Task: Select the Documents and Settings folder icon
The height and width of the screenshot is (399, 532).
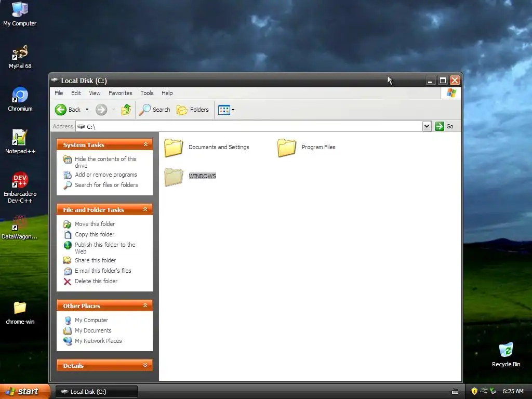Action: pyautogui.click(x=174, y=147)
